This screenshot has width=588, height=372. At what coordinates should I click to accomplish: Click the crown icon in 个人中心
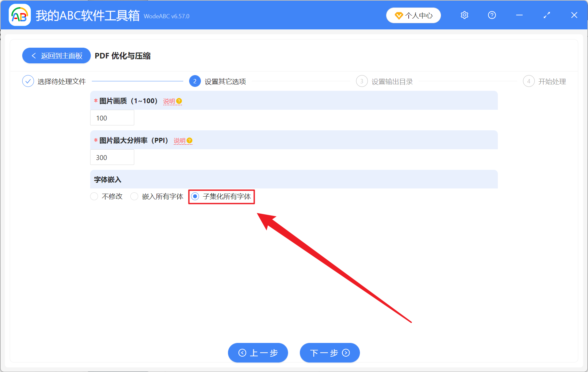click(x=399, y=15)
